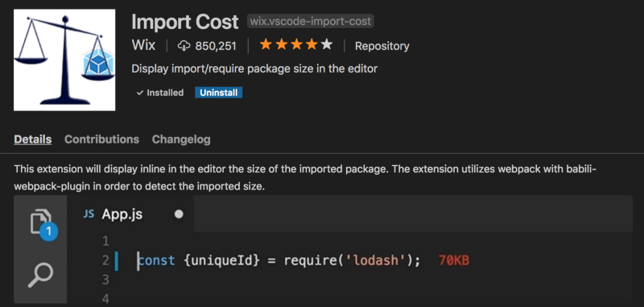Open the Explorer files icon in activity bar

pyautogui.click(x=41, y=222)
